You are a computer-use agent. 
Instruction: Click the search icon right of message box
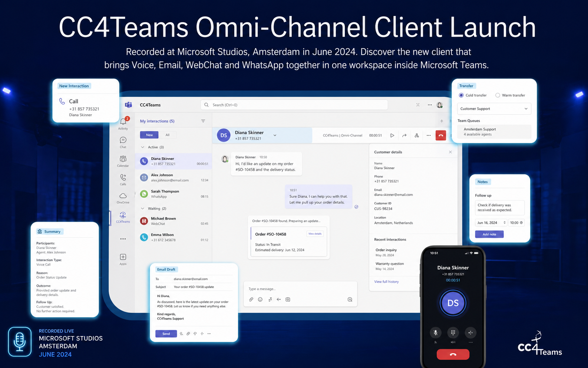(350, 299)
